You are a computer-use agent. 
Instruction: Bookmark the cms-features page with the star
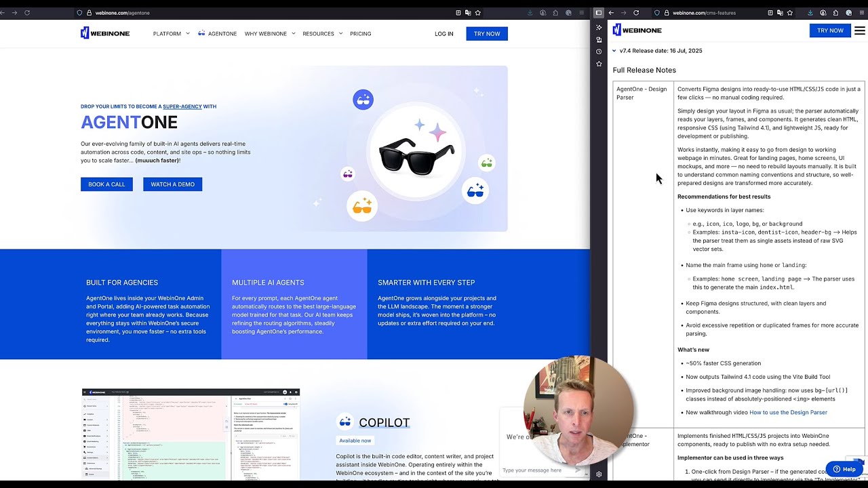(790, 13)
